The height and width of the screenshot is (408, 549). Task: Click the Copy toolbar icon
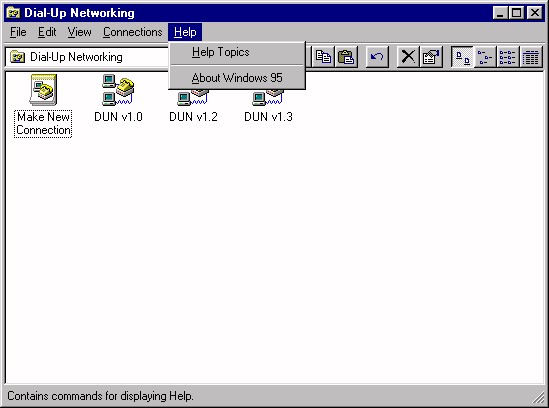pos(324,57)
